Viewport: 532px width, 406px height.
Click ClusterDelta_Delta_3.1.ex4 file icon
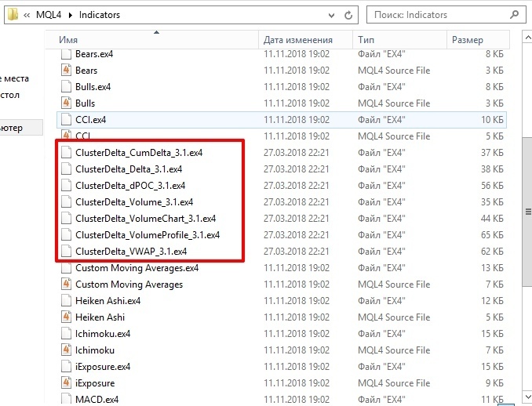click(66, 169)
